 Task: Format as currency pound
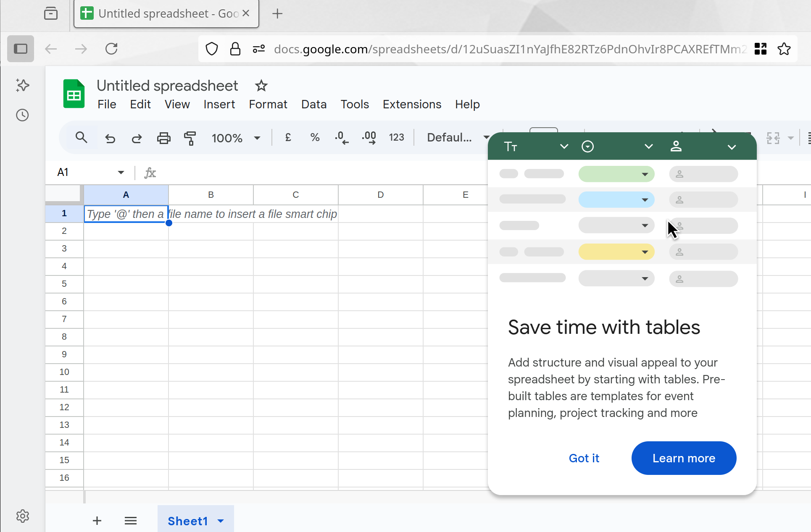point(288,137)
